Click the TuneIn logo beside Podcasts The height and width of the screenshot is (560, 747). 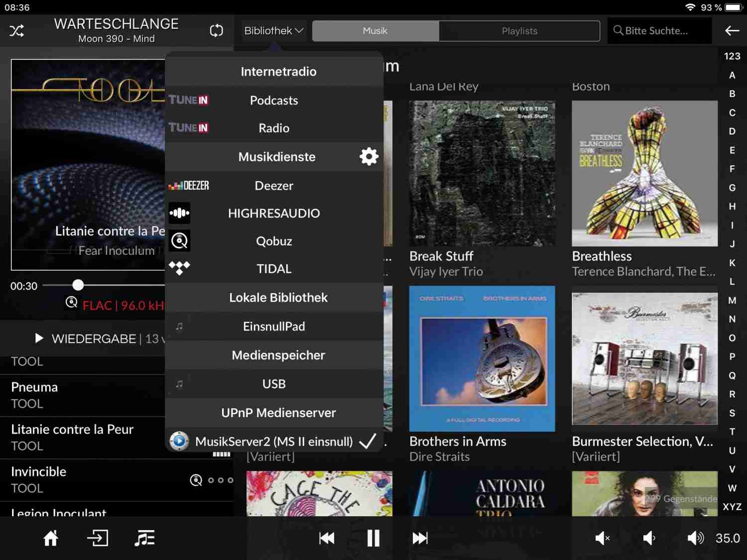tap(188, 100)
